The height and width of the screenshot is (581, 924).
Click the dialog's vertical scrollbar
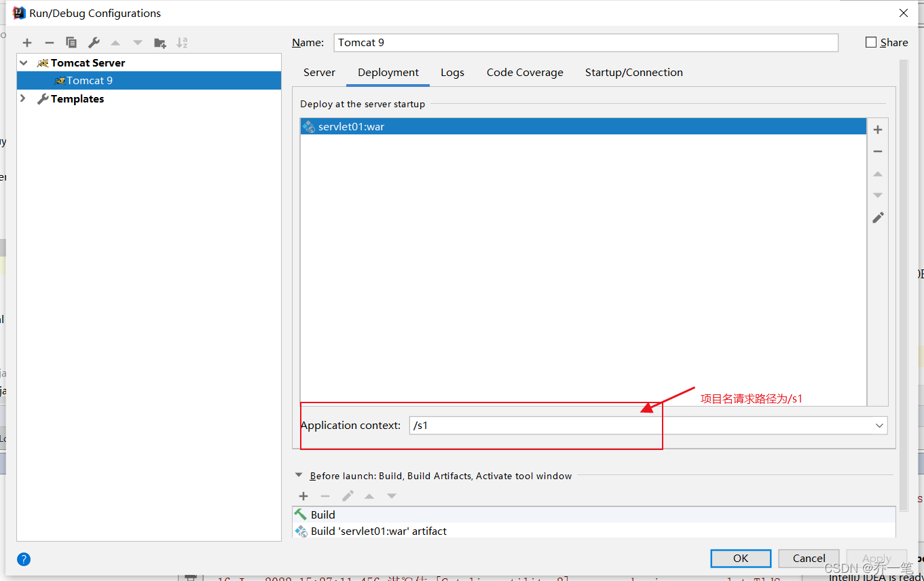pos(903,285)
